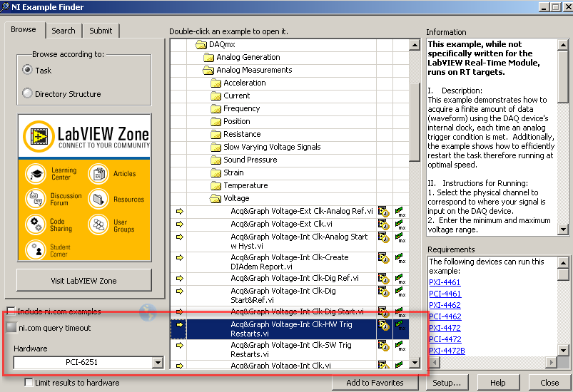
Task: Open Discussion Forum icon
Action: 36,199
